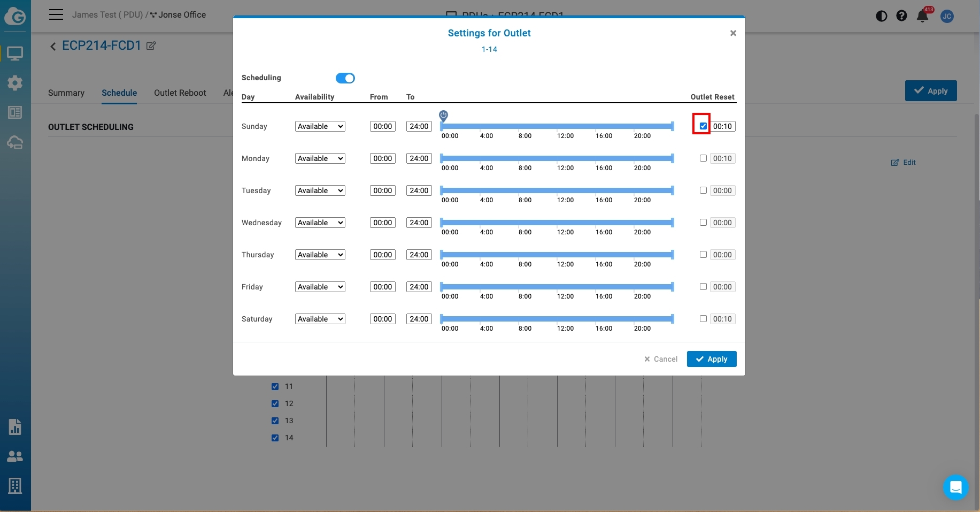Screen dimensions: 980x512
Task: Uncheck Sunday's Outlet Reset checkbox
Action: click(703, 126)
